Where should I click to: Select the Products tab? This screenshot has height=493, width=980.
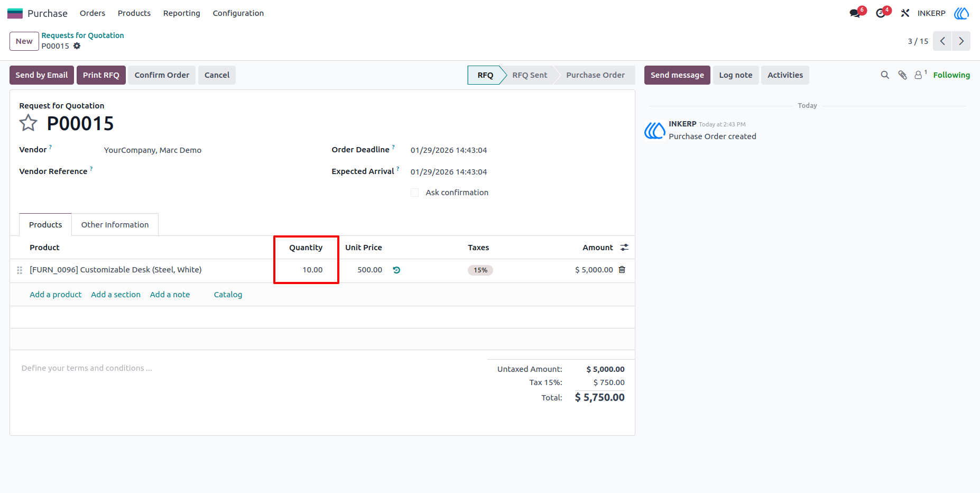[x=45, y=225]
